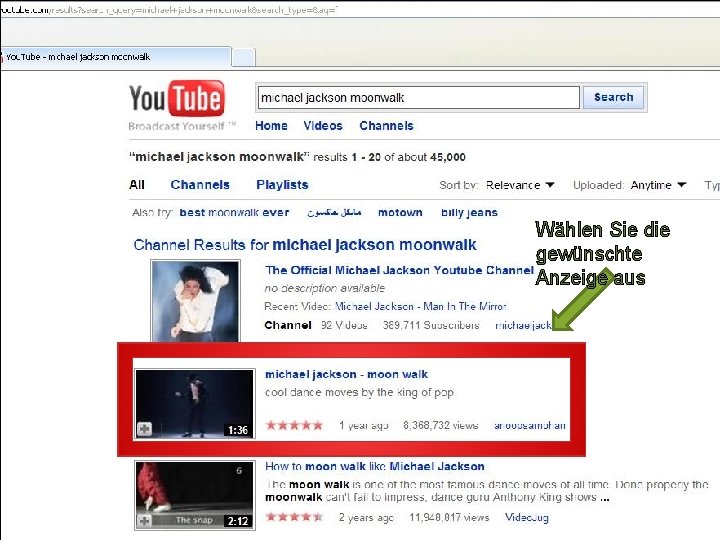Open a new blank browser tab
This screenshot has height=540, width=720.
click(x=243, y=57)
